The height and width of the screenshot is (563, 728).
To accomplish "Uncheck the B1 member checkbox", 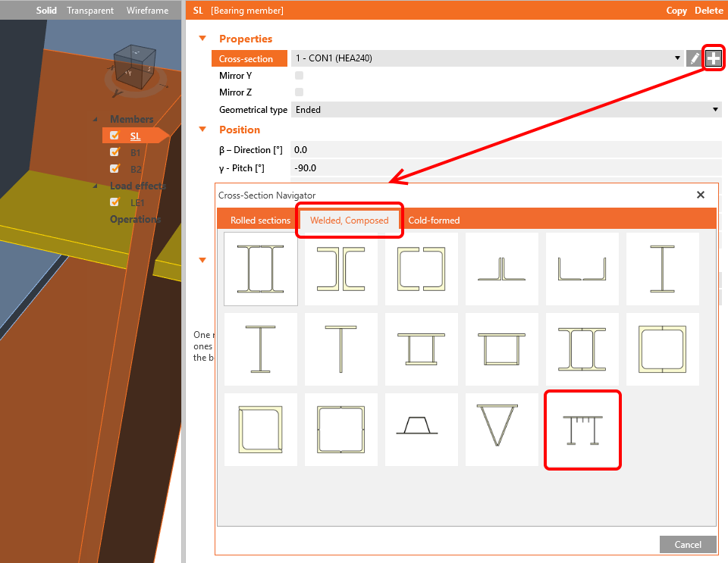I will (x=115, y=152).
